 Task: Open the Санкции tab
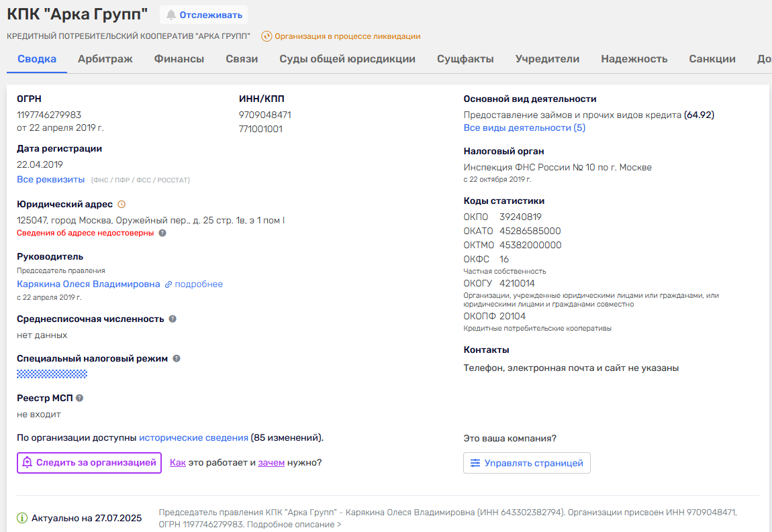712,59
